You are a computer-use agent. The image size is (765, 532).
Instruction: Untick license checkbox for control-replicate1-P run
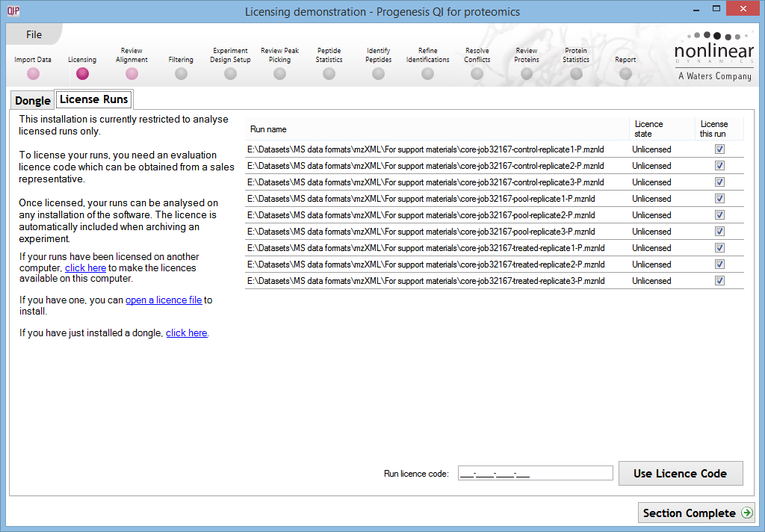pos(719,149)
